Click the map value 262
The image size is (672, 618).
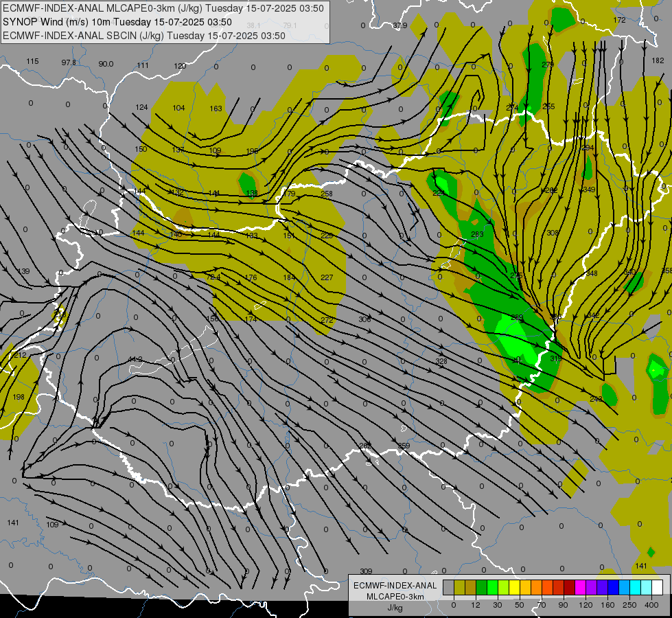(x=365, y=446)
